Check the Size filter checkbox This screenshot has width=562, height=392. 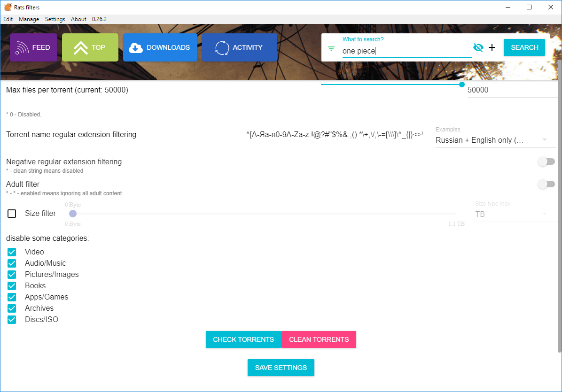pos(12,214)
